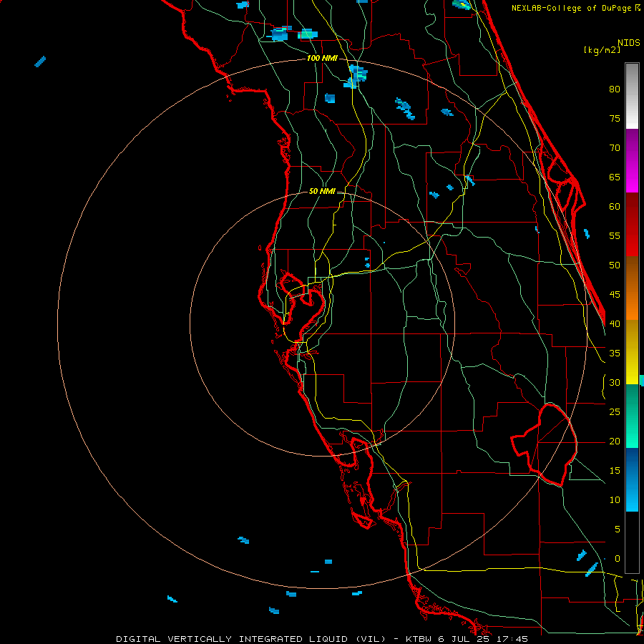
Task: Click the scale value 30
Action: point(615,382)
